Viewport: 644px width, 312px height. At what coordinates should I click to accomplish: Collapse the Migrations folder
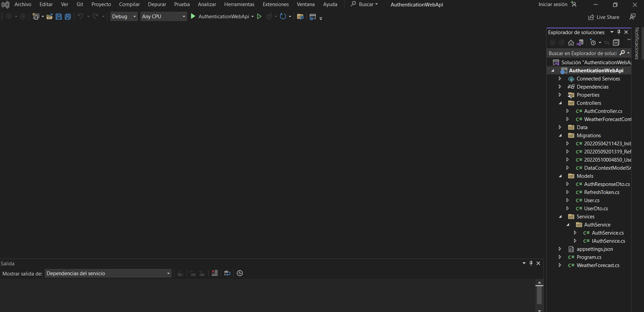point(560,136)
